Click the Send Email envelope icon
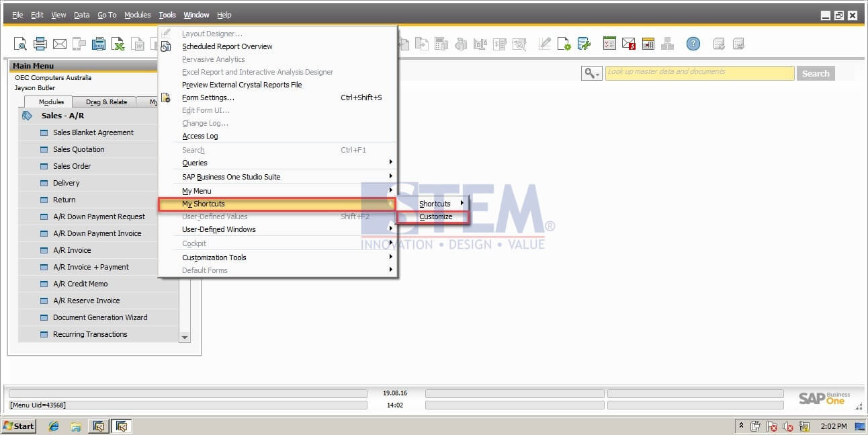868x435 pixels. point(60,44)
